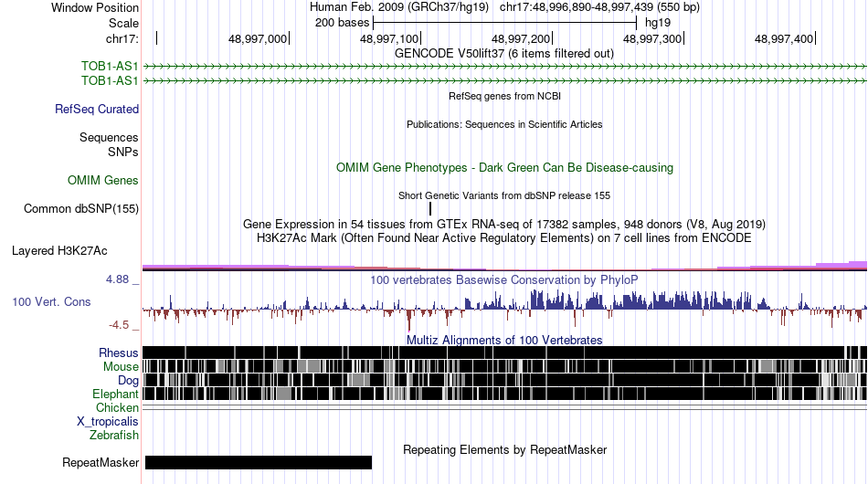Click Short Genetic Variants from dbSNP title
This screenshot has width=868, height=484.
504,195
